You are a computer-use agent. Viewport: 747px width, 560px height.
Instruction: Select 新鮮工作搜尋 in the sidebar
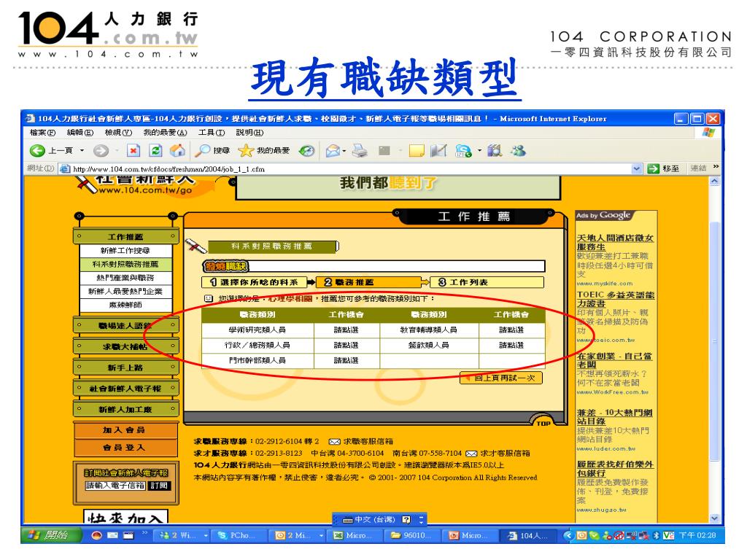(125, 251)
